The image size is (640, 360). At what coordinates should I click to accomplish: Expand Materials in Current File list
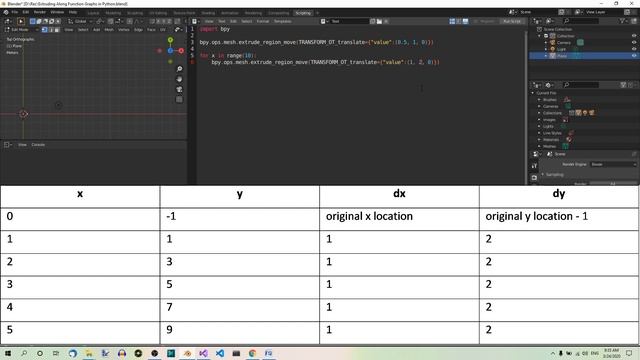539,140
